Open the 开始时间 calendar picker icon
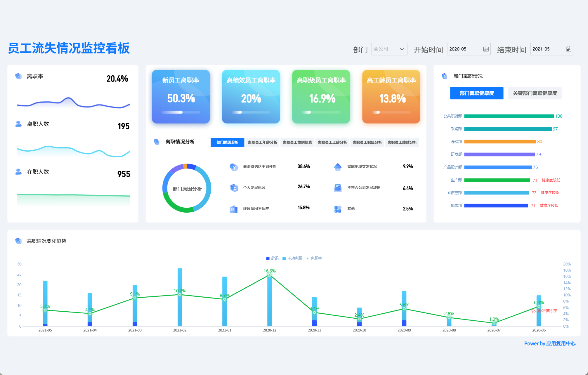This screenshot has width=588, height=375. coord(486,49)
